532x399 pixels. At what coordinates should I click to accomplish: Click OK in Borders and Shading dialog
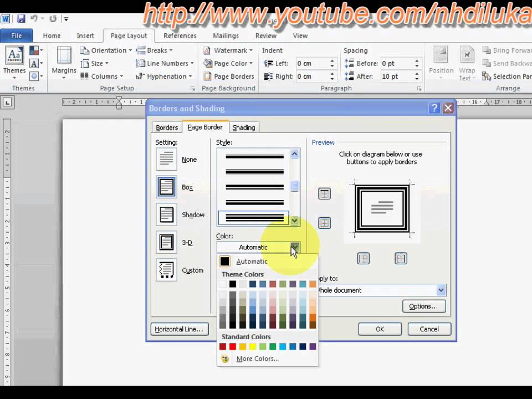click(x=380, y=329)
